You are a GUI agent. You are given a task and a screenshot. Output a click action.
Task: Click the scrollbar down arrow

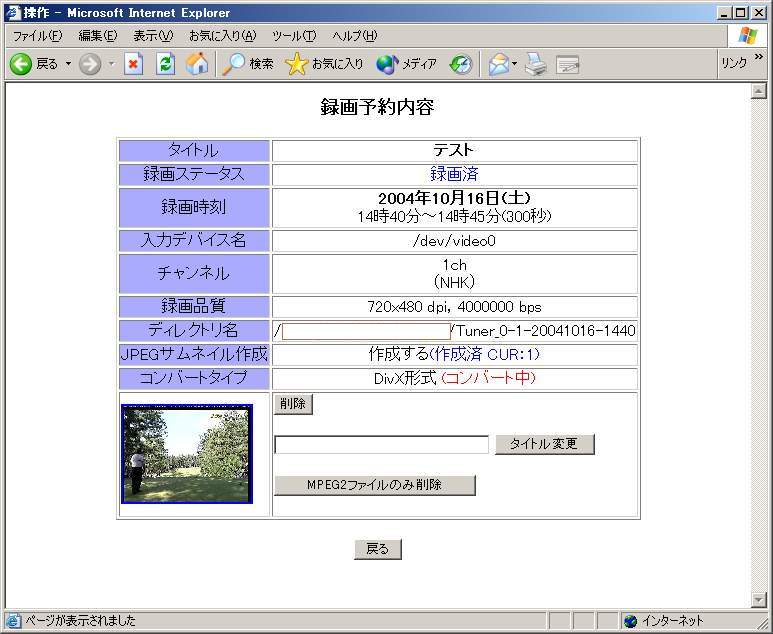[x=758, y=599]
